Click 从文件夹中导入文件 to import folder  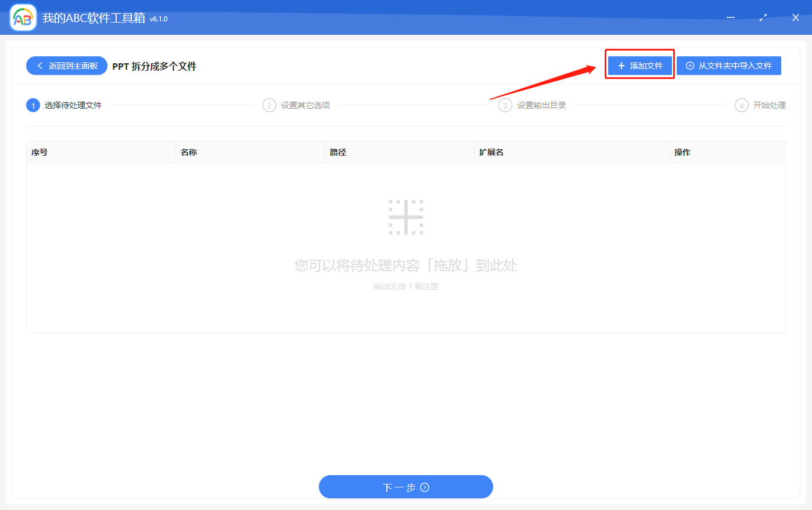tap(729, 65)
